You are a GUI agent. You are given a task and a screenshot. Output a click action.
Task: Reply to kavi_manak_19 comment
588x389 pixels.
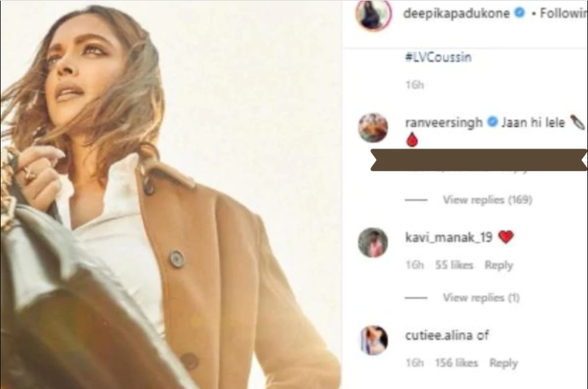(x=499, y=265)
